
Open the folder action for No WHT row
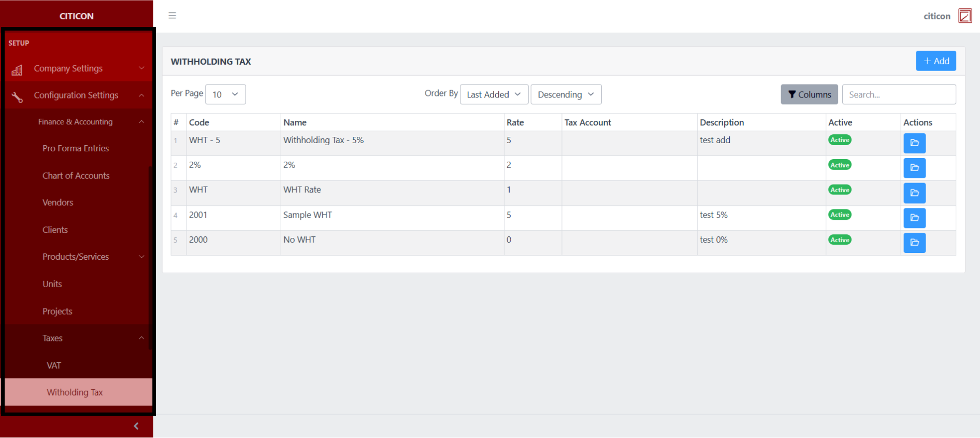(x=914, y=243)
